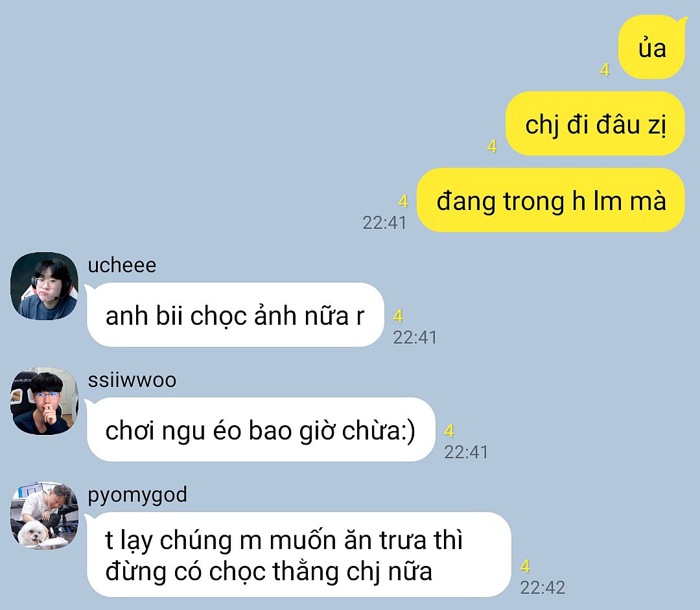
Task: Tap unread count 4 beside pyomygod's message
Action: (x=526, y=566)
